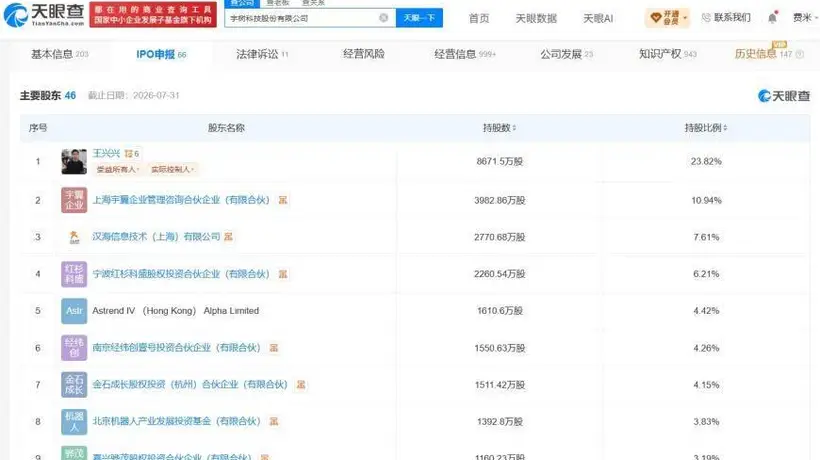Open equity icon beside 北京机器人产业发展投资基金
Viewport: 820px width, 460px height.
click(x=274, y=421)
